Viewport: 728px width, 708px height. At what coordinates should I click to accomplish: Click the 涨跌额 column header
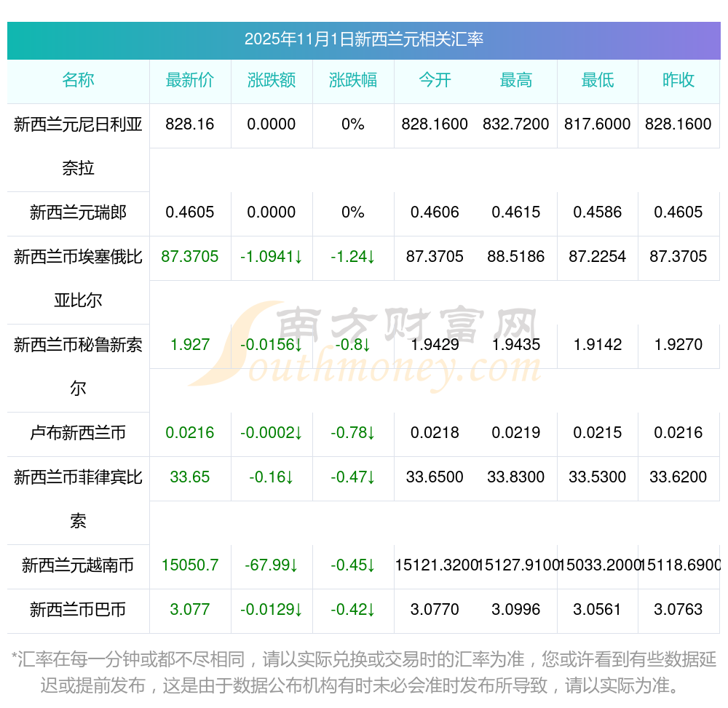[272, 80]
